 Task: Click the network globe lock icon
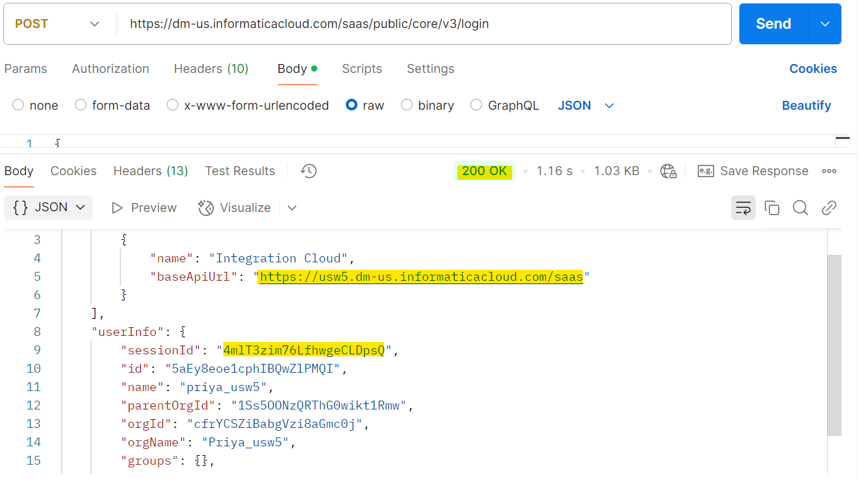click(669, 171)
